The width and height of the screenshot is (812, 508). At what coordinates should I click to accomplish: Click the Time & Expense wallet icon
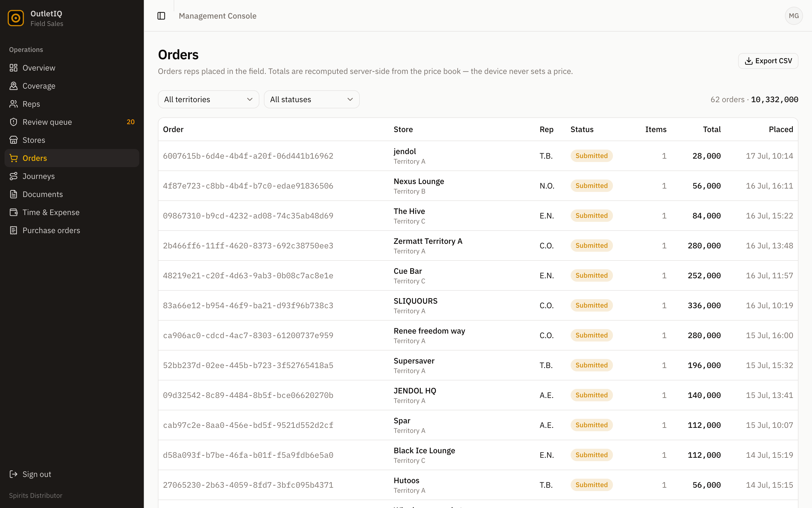tap(14, 212)
